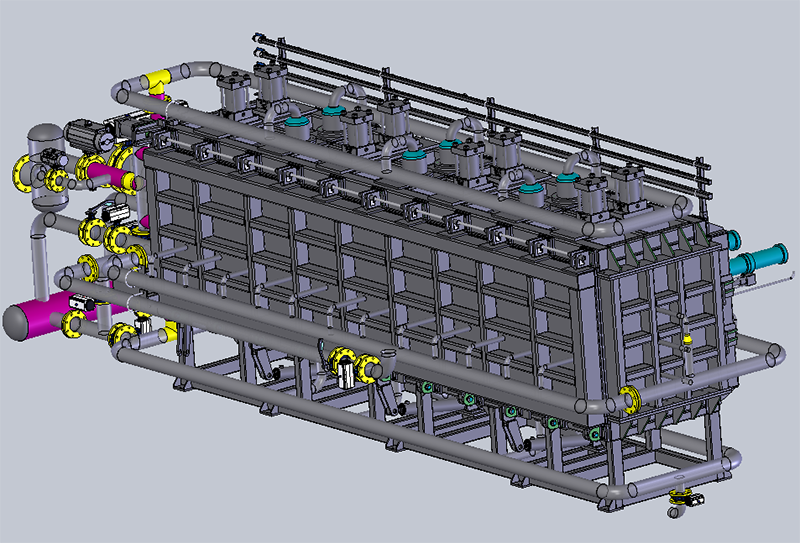This screenshot has width=800, height=543.
Task: Select the single yellow flange on end pipe
Action: point(631,399)
